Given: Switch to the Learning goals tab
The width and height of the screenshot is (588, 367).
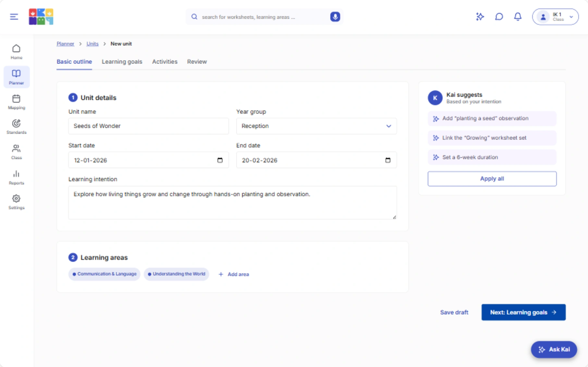Looking at the screenshot, I should pyautogui.click(x=122, y=62).
